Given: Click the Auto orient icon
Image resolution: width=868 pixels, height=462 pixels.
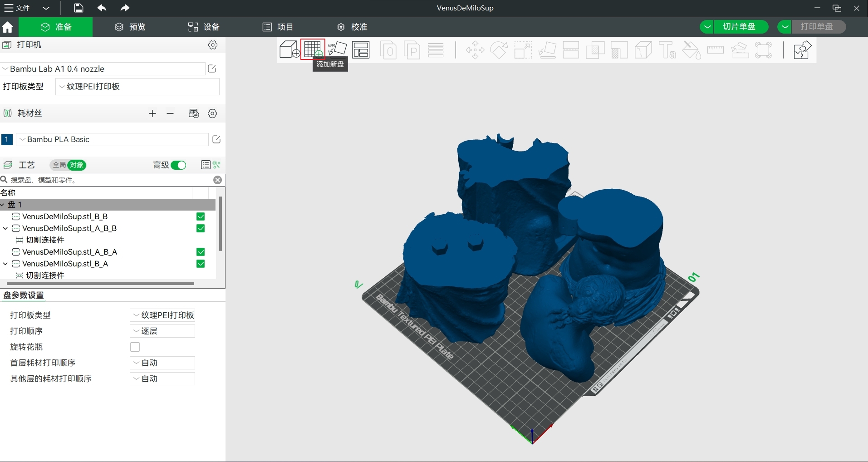Looking at the screenshot, I should pos(337,49).
